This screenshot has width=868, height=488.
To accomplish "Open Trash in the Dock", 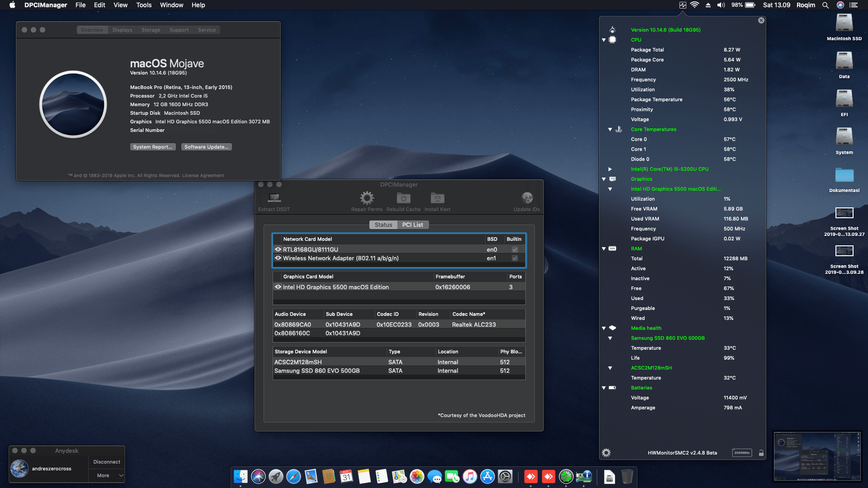I will tap(627, 476).
